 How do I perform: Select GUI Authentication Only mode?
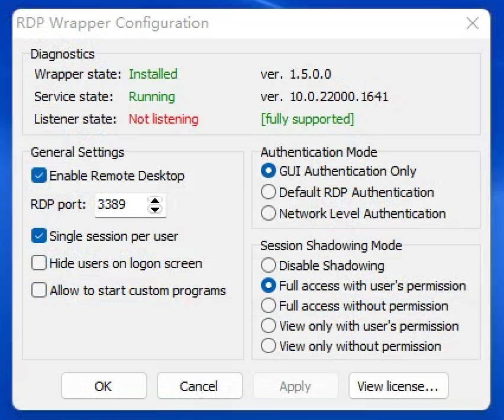(x=269, y=171)
